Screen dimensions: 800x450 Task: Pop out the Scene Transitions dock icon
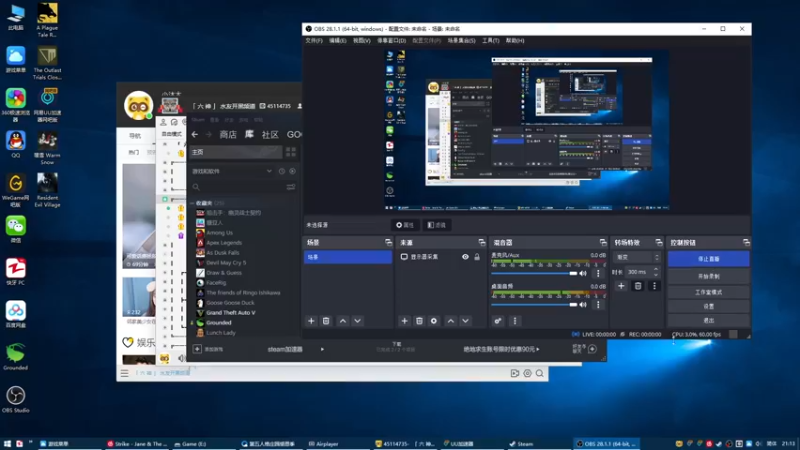coord(659,242)
